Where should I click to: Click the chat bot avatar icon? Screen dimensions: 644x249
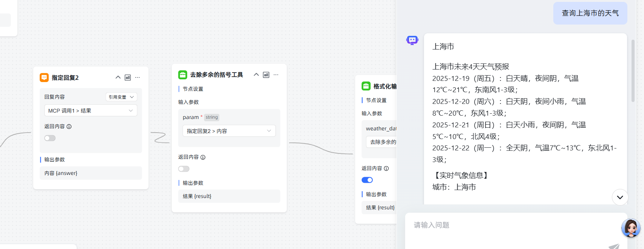[412, 40]
